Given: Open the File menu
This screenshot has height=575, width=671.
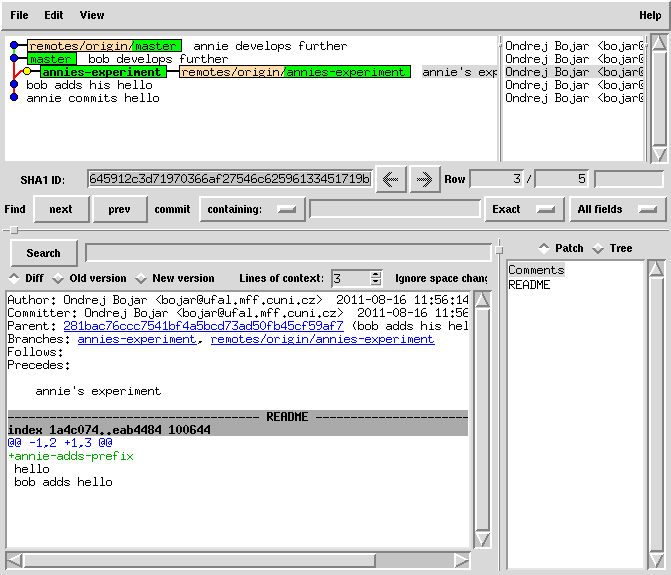Looking at the screenshot, I should point(19,15).
